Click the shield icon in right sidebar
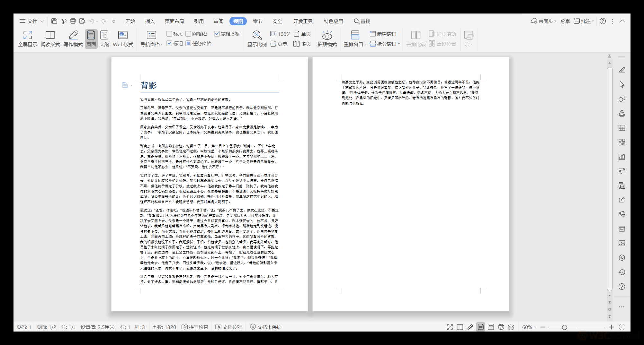The height and width of the screenshot is (345, 644). [x=622, y=258]
